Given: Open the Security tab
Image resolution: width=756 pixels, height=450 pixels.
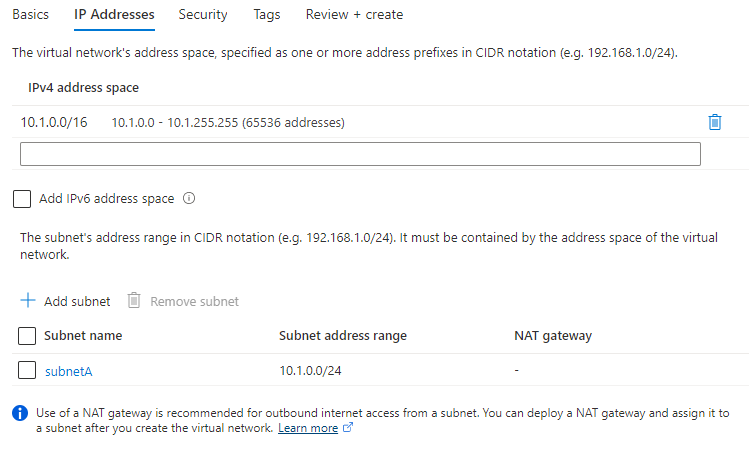Looking at the screenshot, I should point(202,14).
